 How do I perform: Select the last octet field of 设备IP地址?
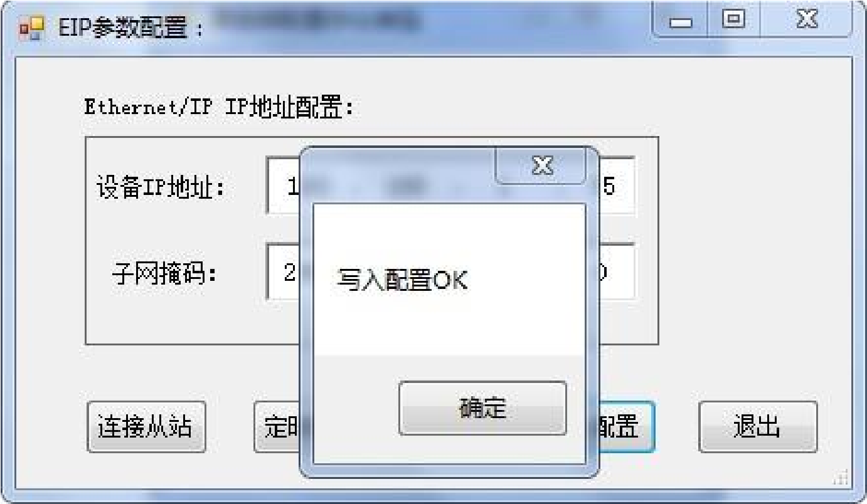point(616,186)
